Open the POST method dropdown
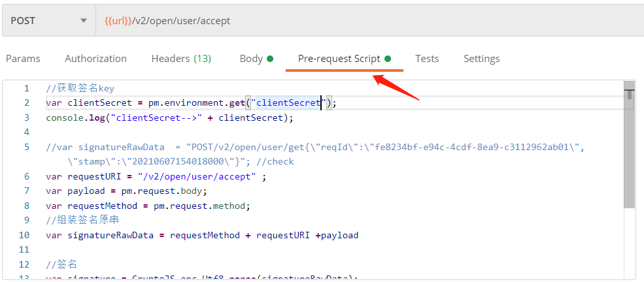The height and width of the screenshot is (282, 644). coord(49,20)
